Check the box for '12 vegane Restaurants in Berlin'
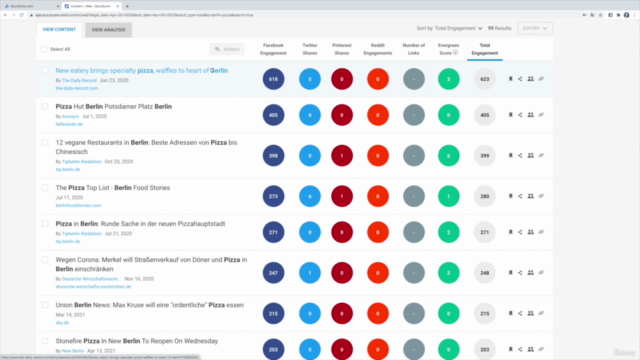The image size is (640, 360). tap(45, 142)
